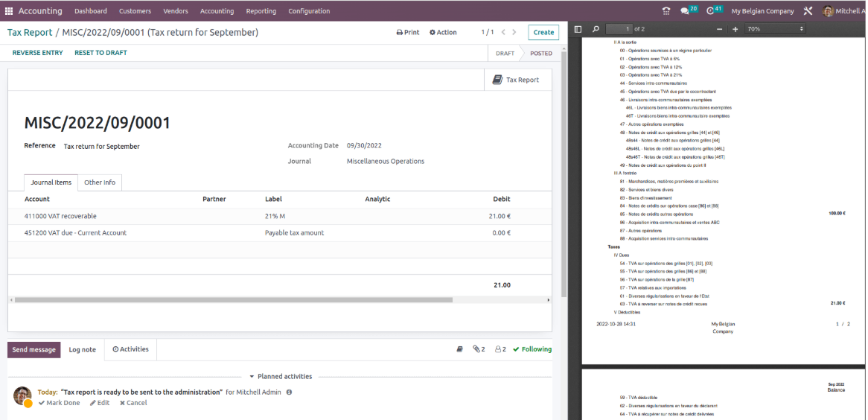Open the conversations chat icon

[685, 11]
